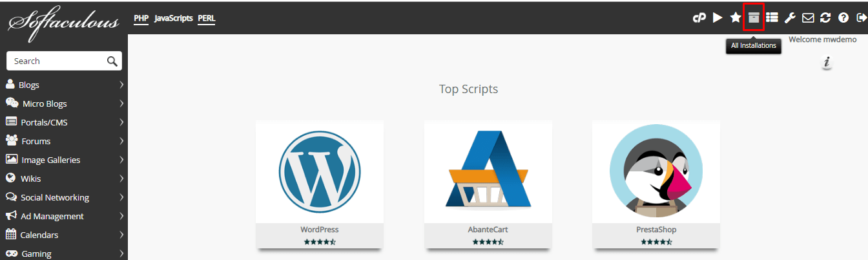Open the Forums category label
This screenshot has height=260, width=868.
[36, 141]
